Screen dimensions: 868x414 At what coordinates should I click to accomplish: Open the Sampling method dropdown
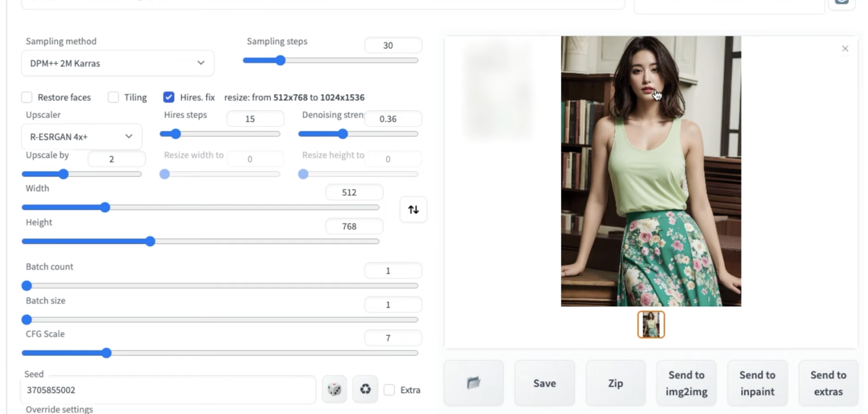[118, 63]
